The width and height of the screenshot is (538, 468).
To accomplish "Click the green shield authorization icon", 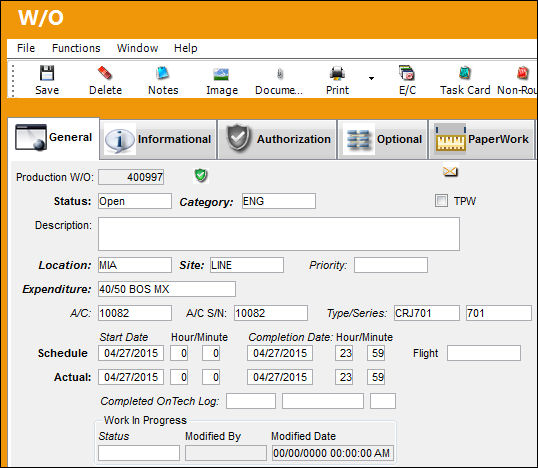I will click(x=201, y=175).
